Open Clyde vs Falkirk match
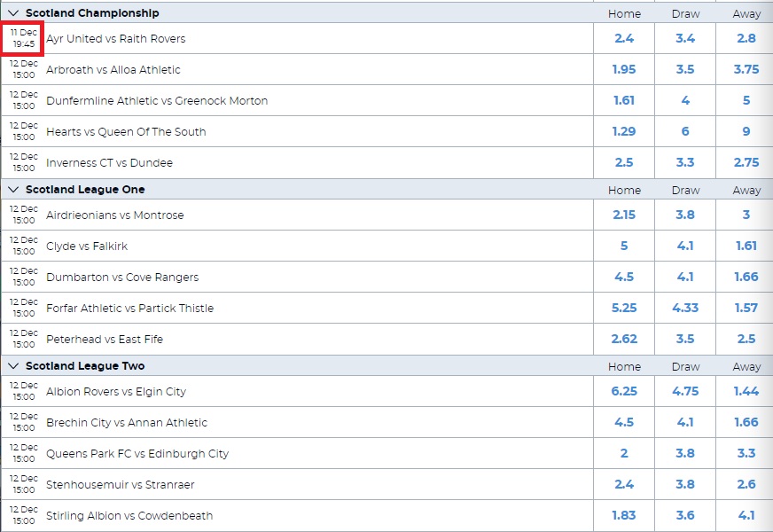Image resolution: width=773 pixels, height=532 pixels. [87, 246]
